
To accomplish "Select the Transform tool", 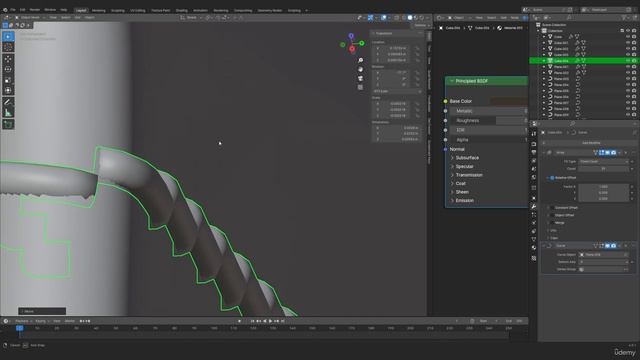I will click(8, 90).
